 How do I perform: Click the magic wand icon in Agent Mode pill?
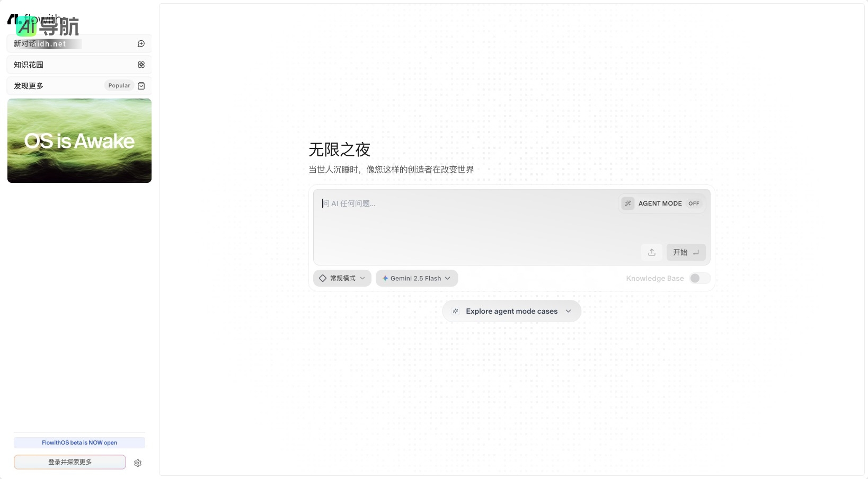(627, 203)
